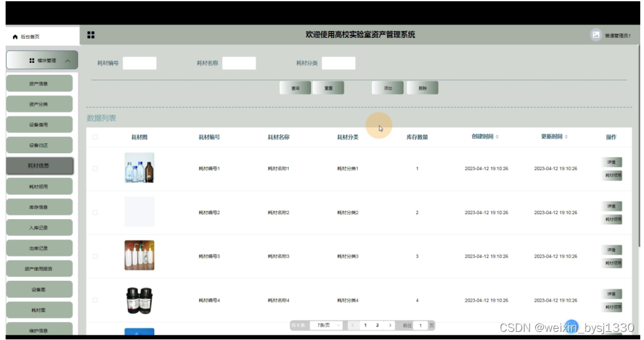Open 出库记录 in the sidebar
Screen dimensions: 644x340
click(x=39, y=248)
